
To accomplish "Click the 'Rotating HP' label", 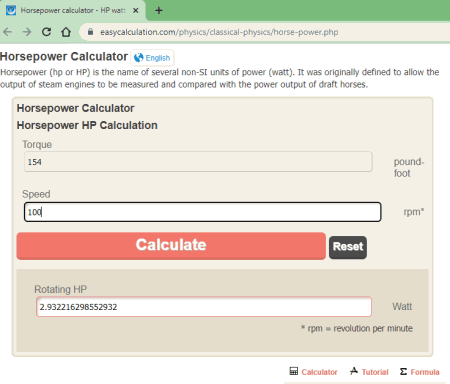I will click(x=60, y=289).
